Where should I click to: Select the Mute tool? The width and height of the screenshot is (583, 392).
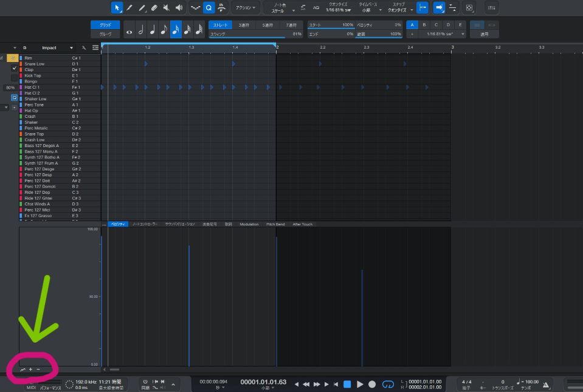[x=166, y=8]
